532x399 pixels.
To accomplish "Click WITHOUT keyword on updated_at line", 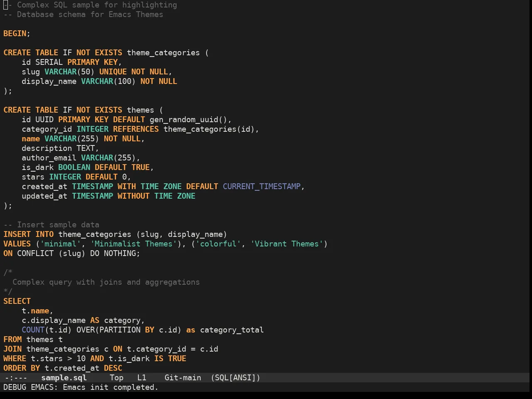I will tap(133, 196).
